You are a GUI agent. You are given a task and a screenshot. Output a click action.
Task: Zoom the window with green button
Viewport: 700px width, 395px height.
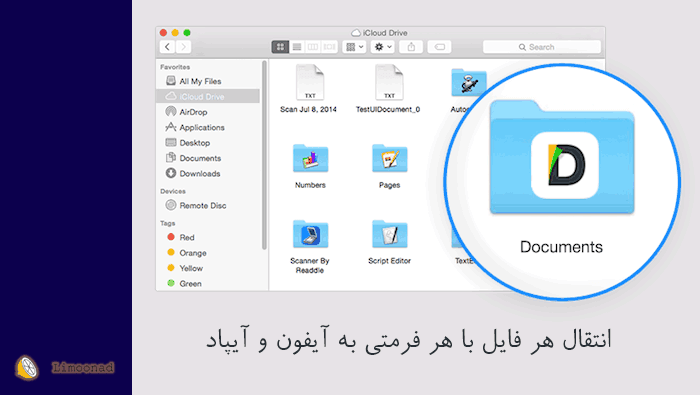[187, 33]
